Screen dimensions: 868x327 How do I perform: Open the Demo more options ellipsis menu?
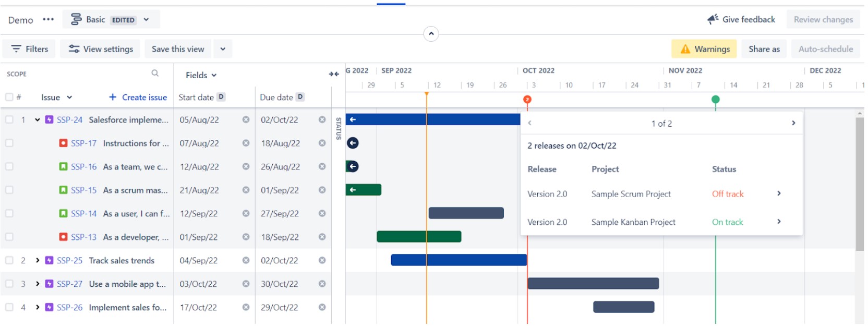pos(49,20)
